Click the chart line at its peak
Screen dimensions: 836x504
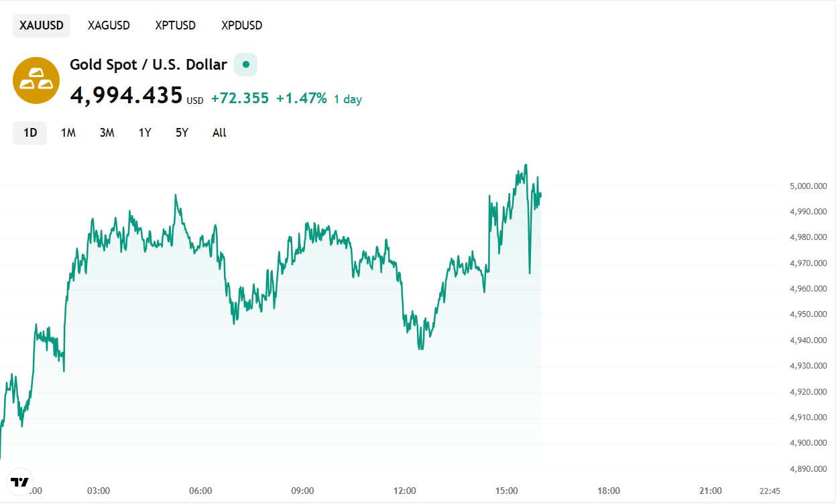[x=526, y=166]
